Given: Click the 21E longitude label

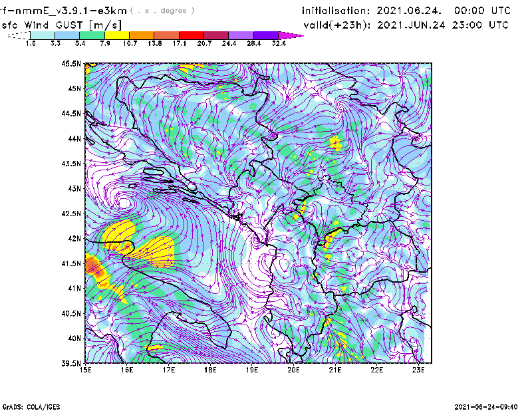Looking at the screenshot, I should coord(335,370).
